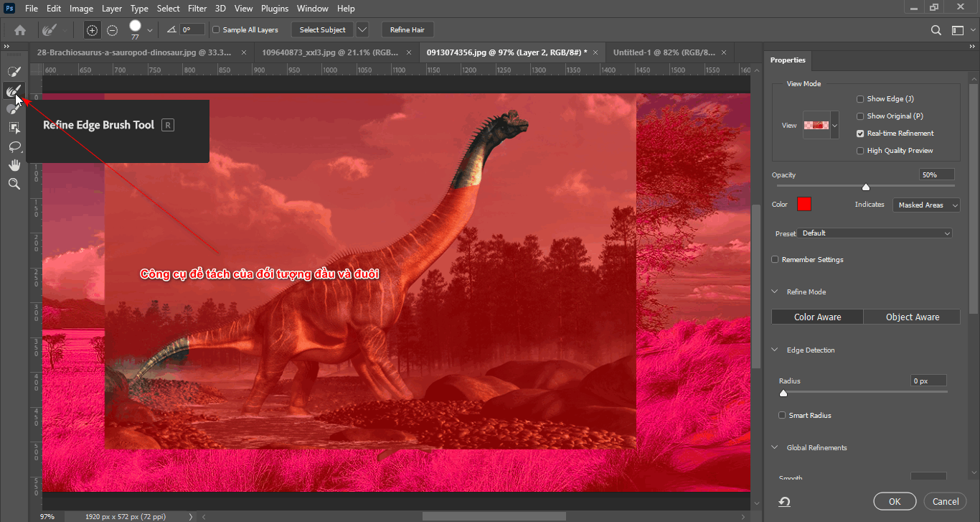The width and height of the screenshot is (980, 522).
Task: Select the Refine Edge Brush tool
Action: [x=14, y=91]
